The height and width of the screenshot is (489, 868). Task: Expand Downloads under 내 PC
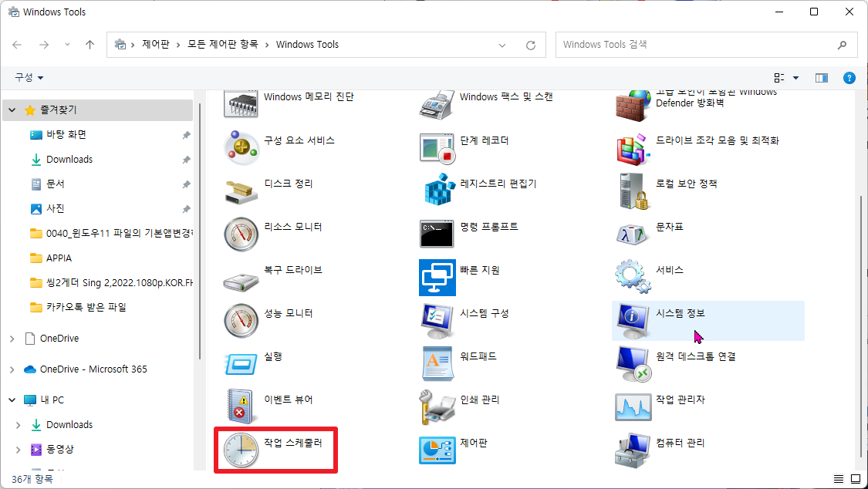pos(19,425)
